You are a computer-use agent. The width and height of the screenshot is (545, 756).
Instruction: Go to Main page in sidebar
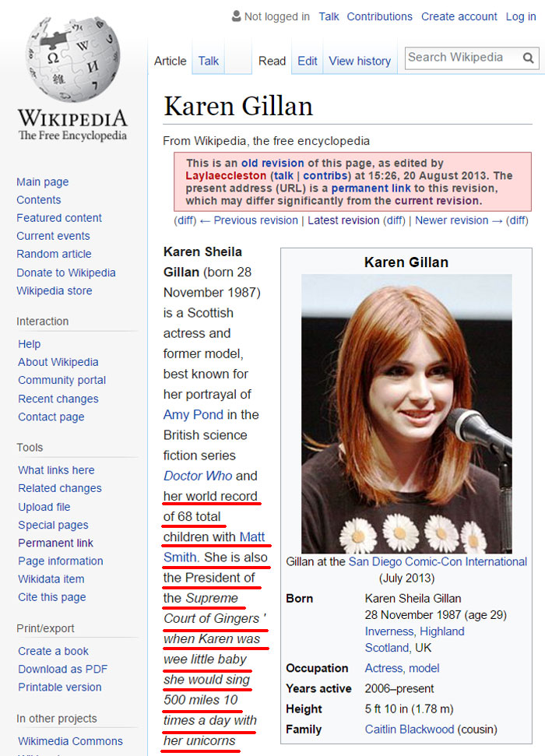pyautogui.click(x=43, y=181)
